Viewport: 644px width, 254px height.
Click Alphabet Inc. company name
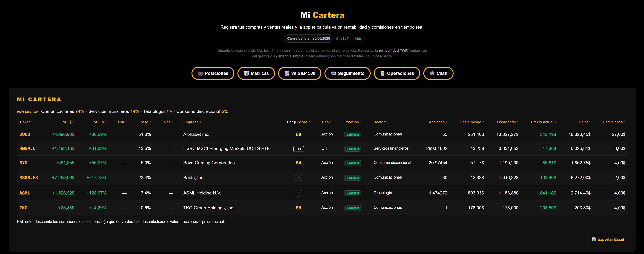click(196, 134)
